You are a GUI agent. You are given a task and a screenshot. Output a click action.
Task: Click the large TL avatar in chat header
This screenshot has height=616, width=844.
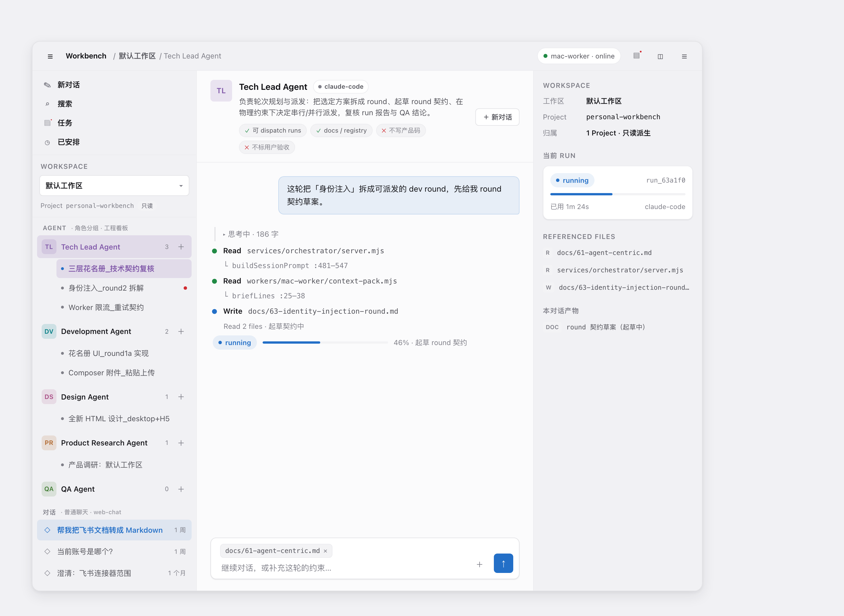(221, 91)
